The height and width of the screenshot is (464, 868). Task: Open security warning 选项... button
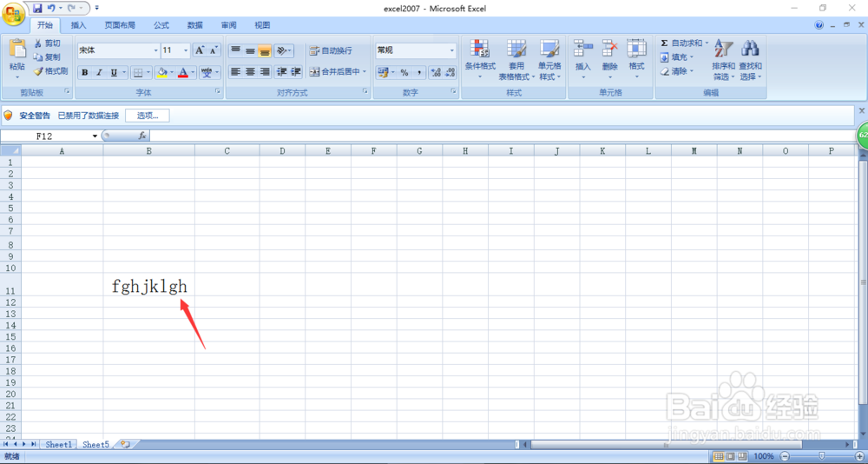pyautogui.click(x=148, y=116)
